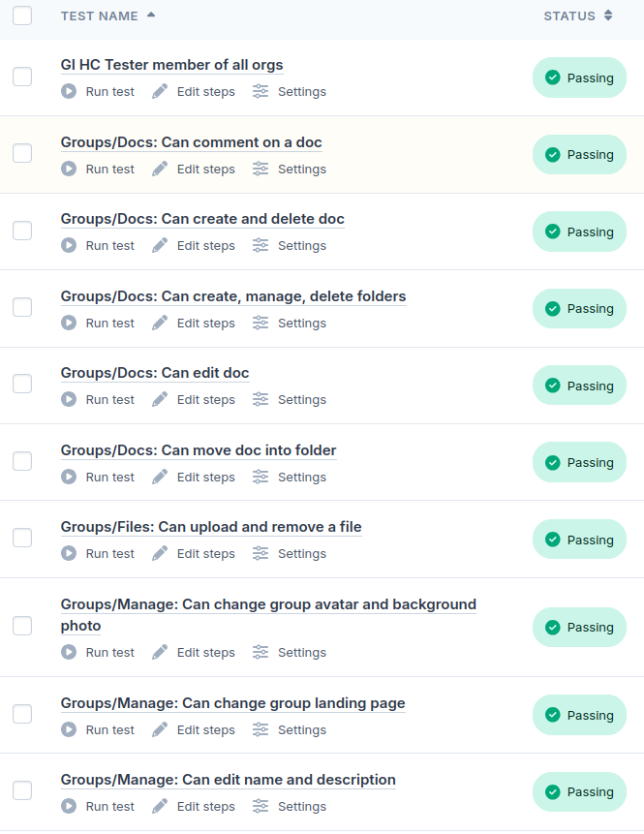
Task: Click the sliders icon for Can create and delete doc
Action: (261, 245)
